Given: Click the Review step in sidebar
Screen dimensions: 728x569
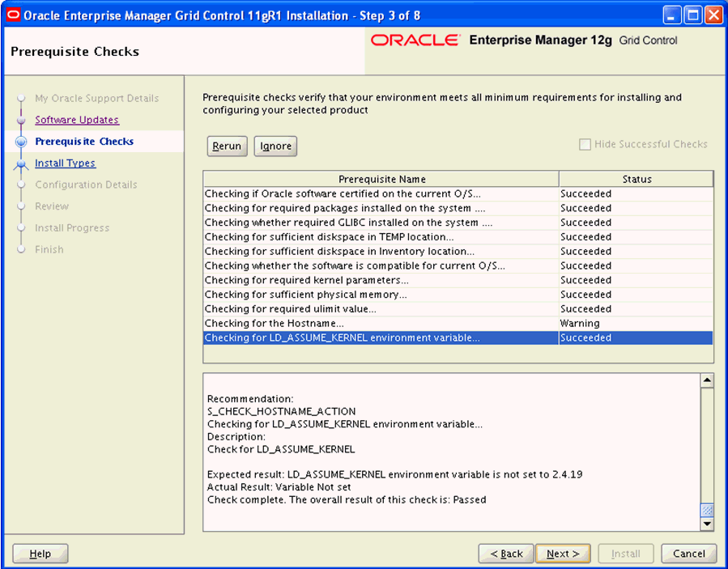Looking at the screenshot, I should point(52,206).
